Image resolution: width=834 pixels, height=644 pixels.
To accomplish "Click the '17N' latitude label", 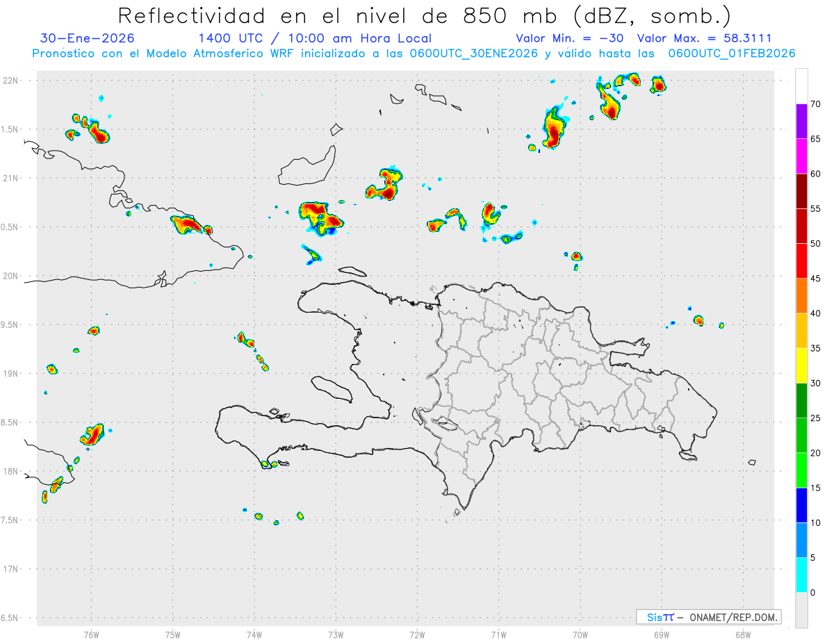I will point(10,569).
